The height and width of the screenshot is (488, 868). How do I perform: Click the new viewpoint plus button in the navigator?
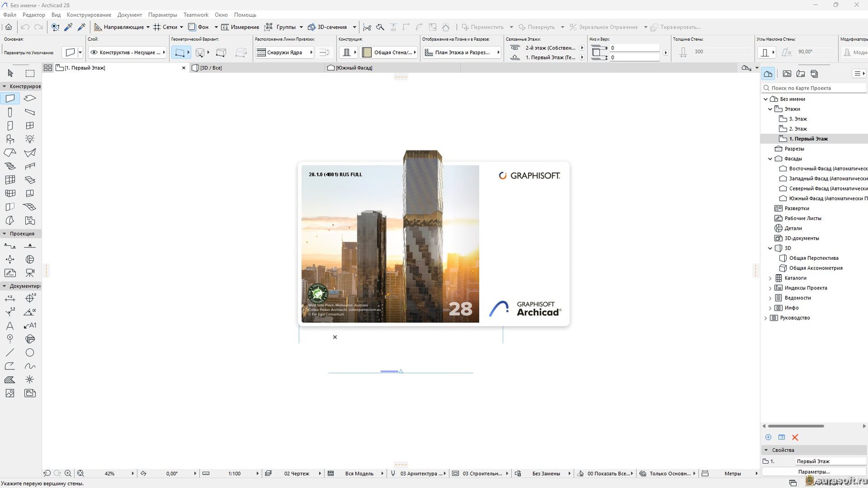click(768, 437)
